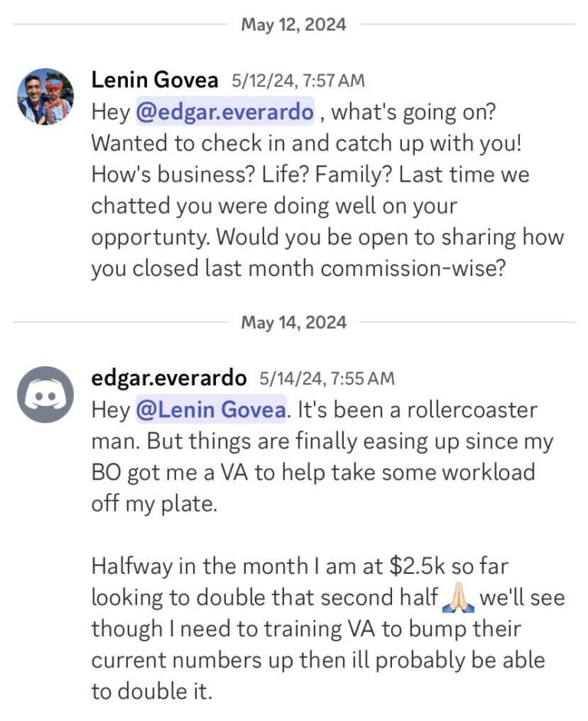The width and height of the screenshot is (588, 721).
Task: Open the @edgar.everardo mention
Action: click(x=224, y=112)
